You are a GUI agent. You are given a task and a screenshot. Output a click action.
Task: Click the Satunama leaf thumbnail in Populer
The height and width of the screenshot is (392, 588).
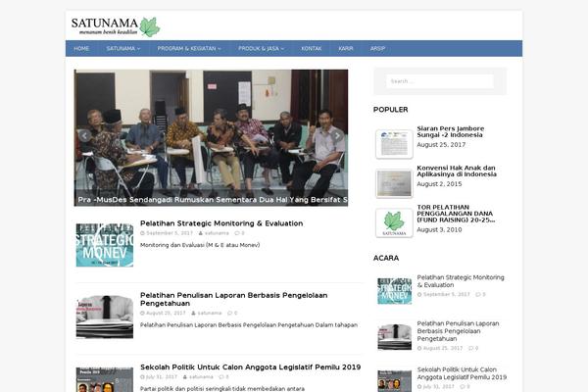tap(394, 222)
